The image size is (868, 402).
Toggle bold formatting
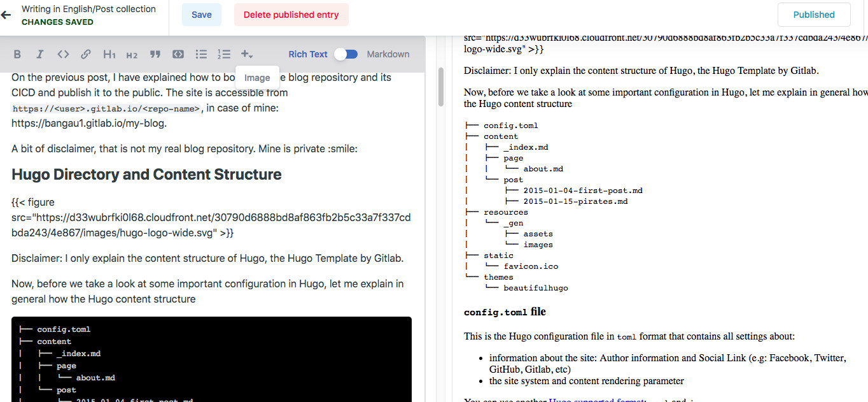point(17,54)
